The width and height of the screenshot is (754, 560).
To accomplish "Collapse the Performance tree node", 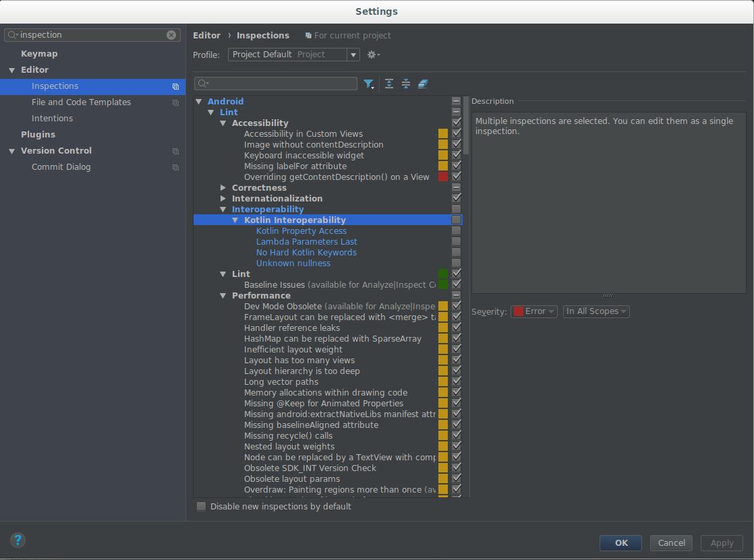I will point(223,296).
